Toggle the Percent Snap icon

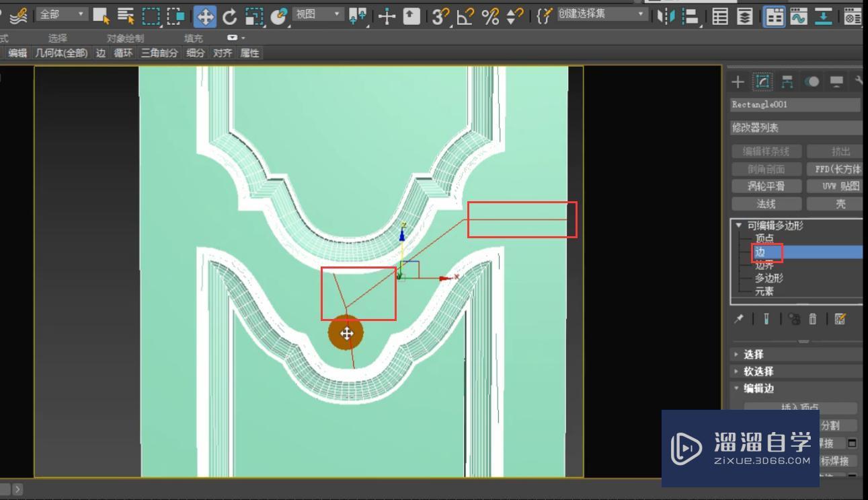pyautogui.click(x=490, y=16)
